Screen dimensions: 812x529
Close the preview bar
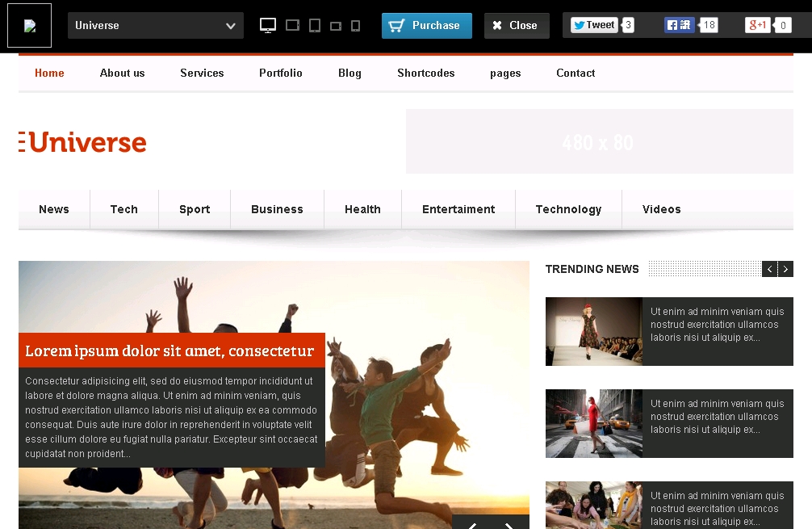coord(516,26)
